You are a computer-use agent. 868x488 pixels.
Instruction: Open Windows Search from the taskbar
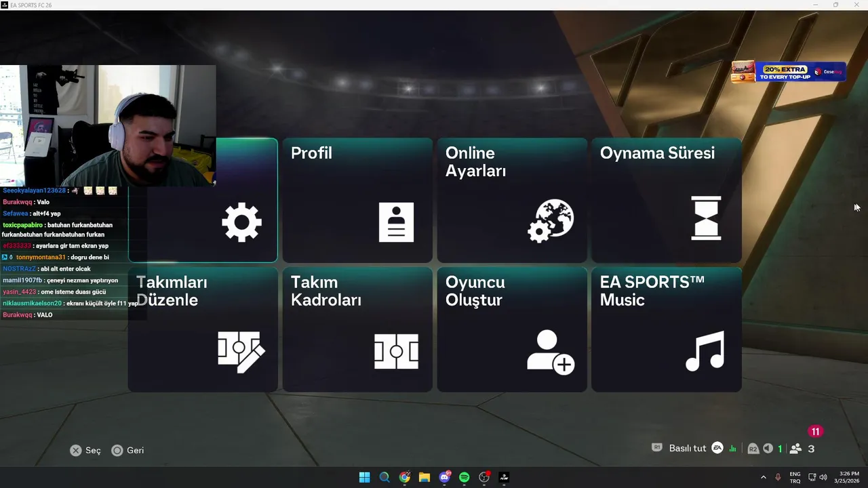pos(384,477)
